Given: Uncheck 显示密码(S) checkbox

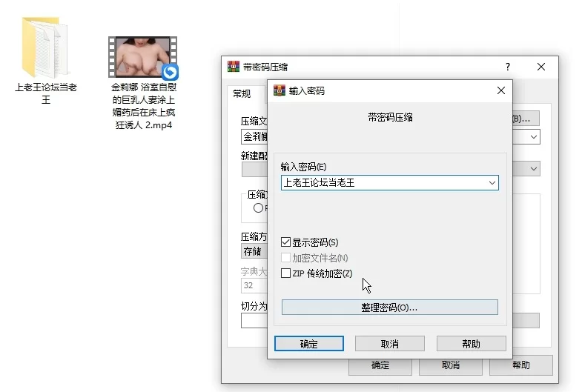Looking at the screenshot, I should pyautogui.click(x=285, y=242).
